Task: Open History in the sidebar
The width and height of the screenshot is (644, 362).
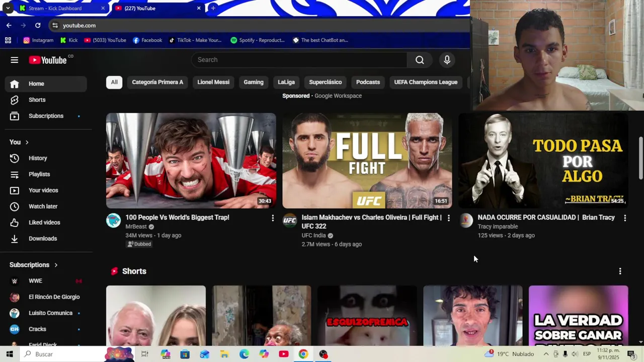Action: tap(46, 158)
